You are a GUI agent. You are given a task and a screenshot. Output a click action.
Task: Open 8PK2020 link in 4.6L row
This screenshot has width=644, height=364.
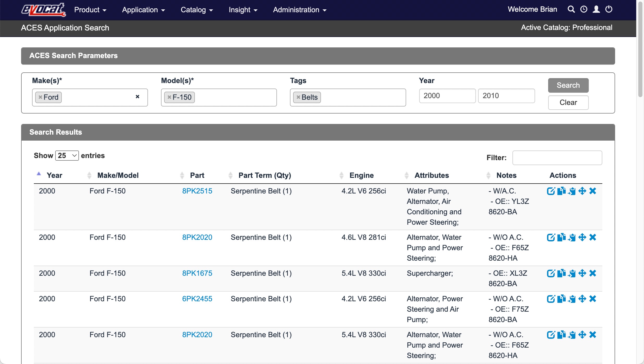[197, 237]
